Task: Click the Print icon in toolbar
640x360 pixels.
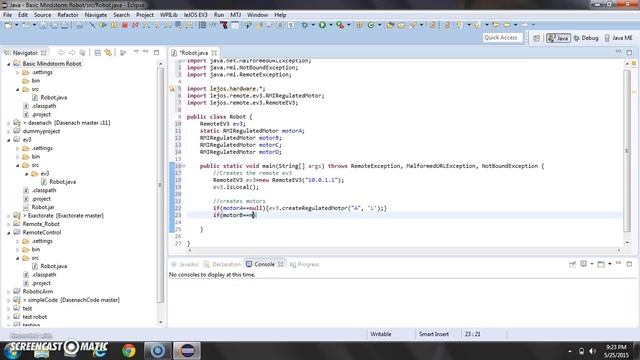Action: (79, 25)
